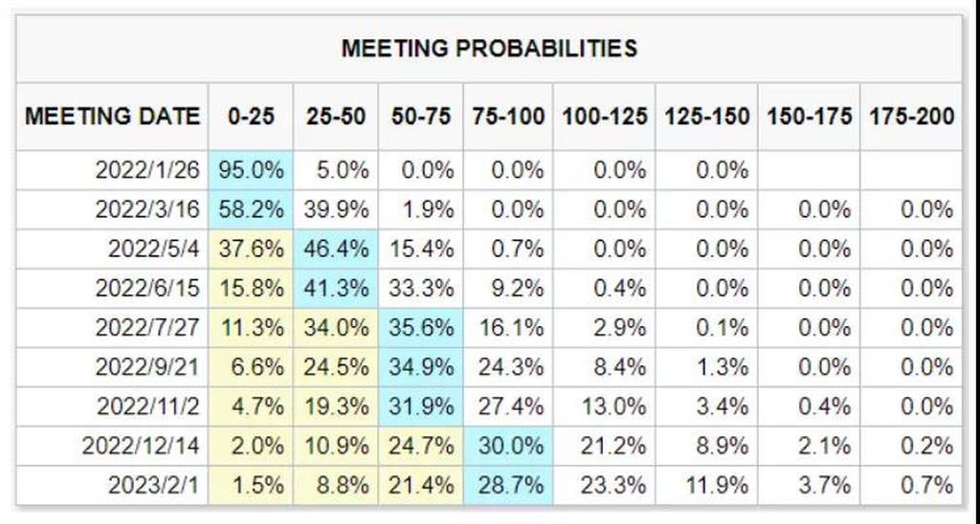Select the 58.2% cell for 2022/3/16
Image resolution: width=980 pixels, height=524 pixels.
[251, 209]
